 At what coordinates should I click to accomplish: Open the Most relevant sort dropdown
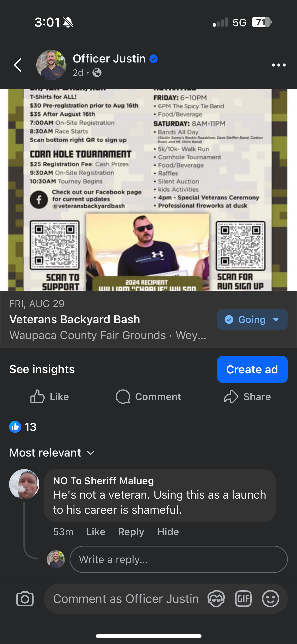click(52, 453)
